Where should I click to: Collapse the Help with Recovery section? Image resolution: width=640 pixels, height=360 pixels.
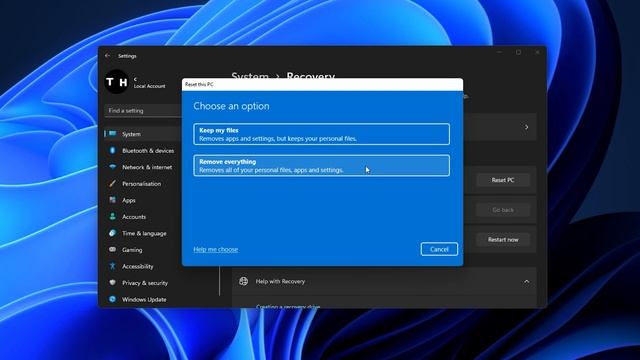pos(527,281)
